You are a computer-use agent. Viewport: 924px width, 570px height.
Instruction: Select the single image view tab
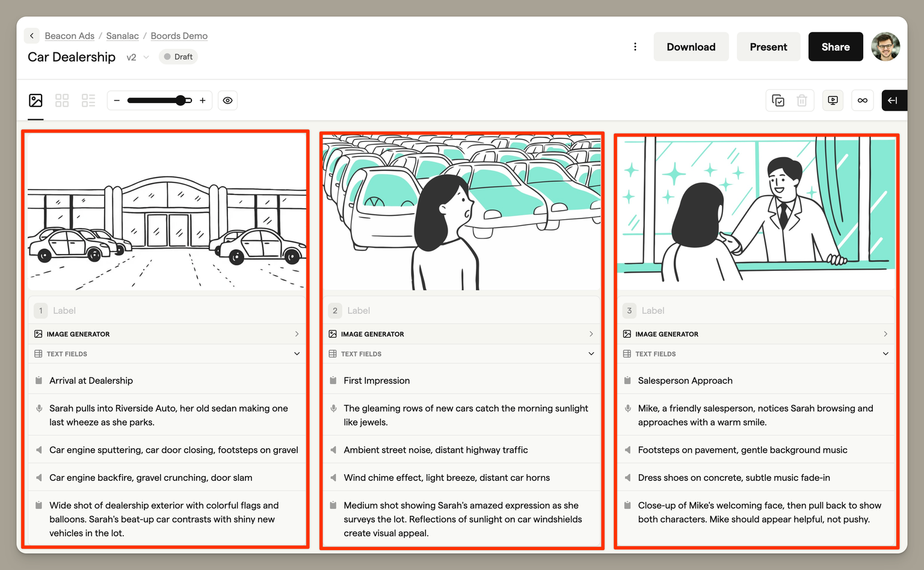35,101
